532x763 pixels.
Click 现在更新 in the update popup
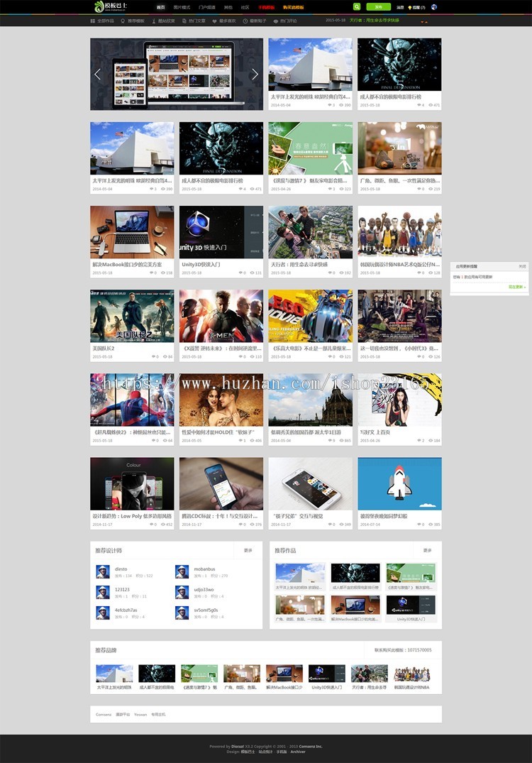coord(517,287)
